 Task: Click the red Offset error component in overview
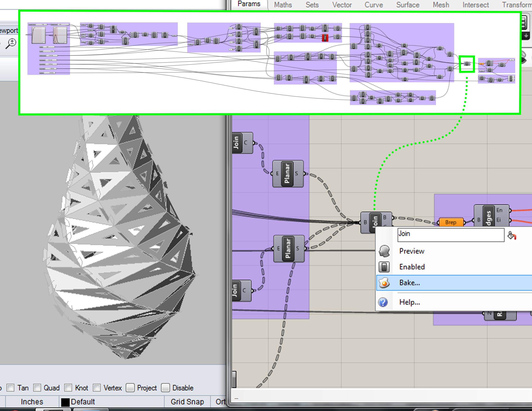click(325, 38)
